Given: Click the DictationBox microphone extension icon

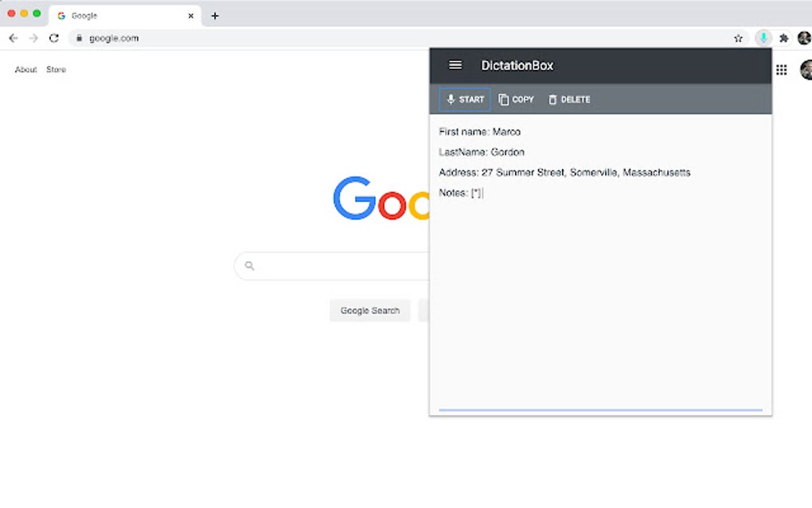Looking at the screenshot, I should [x=763, y=38].
